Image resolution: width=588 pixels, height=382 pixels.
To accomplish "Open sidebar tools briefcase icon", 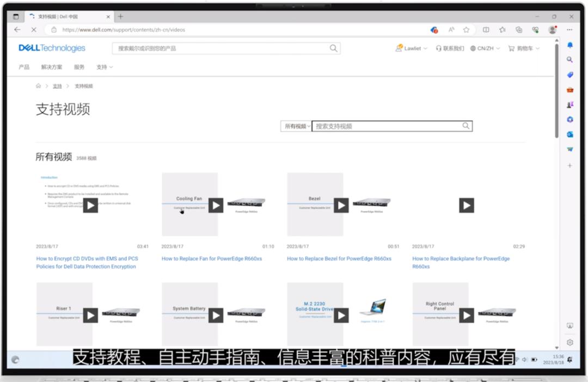I will tap(570, 90).
